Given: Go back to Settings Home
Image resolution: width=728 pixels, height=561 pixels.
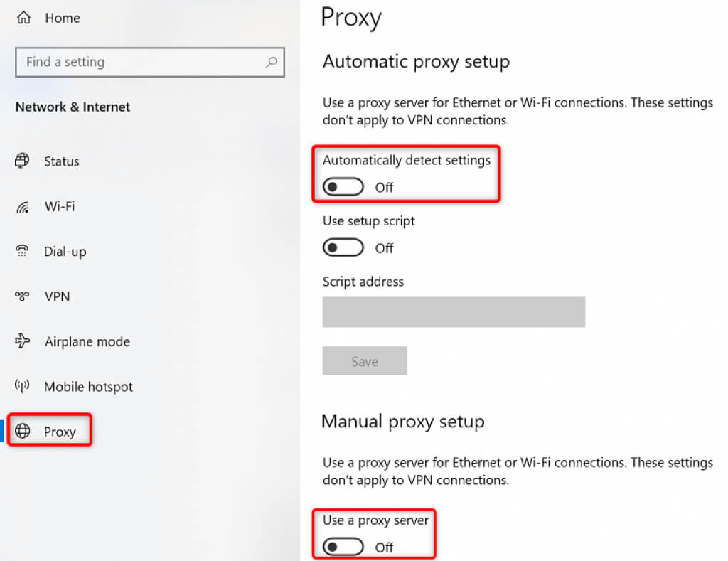Looking at the screenshot, I should [62, 19].
